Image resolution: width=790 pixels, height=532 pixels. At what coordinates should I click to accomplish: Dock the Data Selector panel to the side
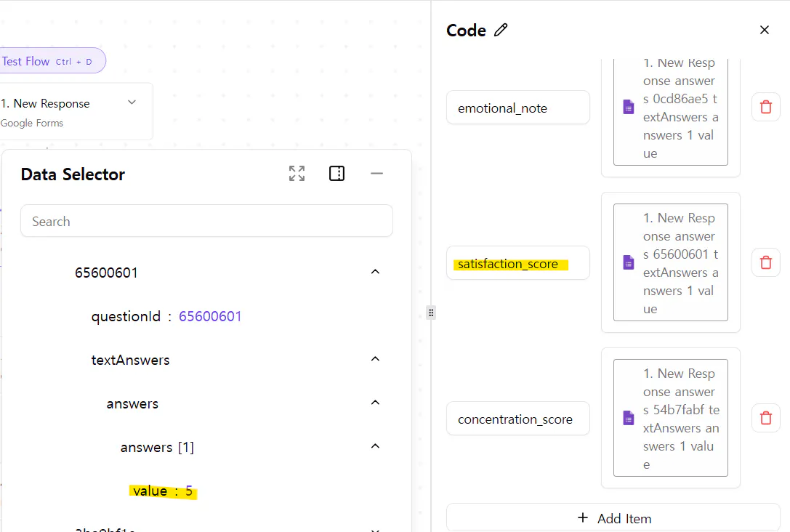[336, 174]
